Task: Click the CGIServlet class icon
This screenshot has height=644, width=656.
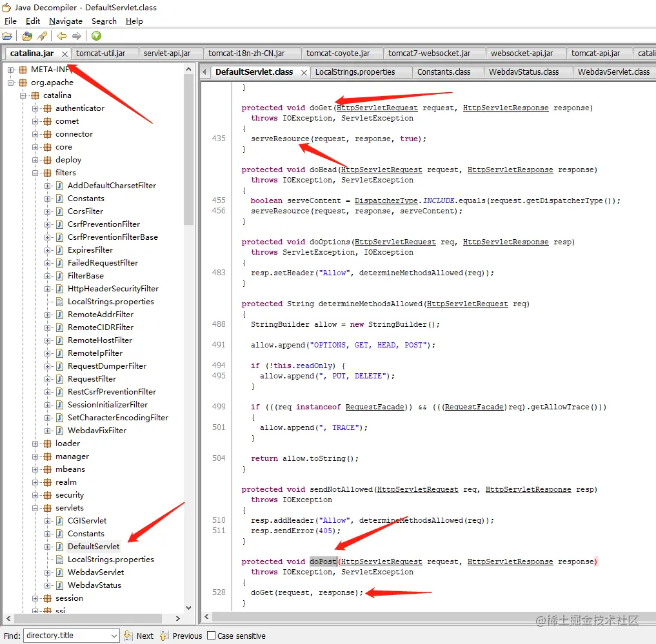Action: click(60, 521)
